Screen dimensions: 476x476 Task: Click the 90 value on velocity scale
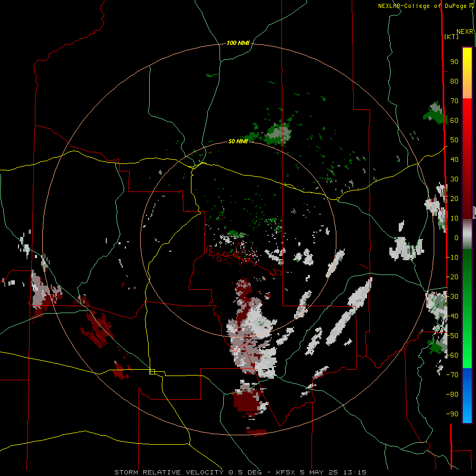click(x=454, y=62)
